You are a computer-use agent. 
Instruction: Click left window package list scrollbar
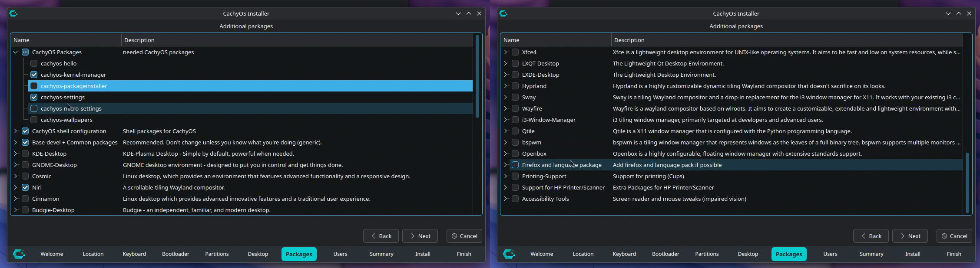477,76
